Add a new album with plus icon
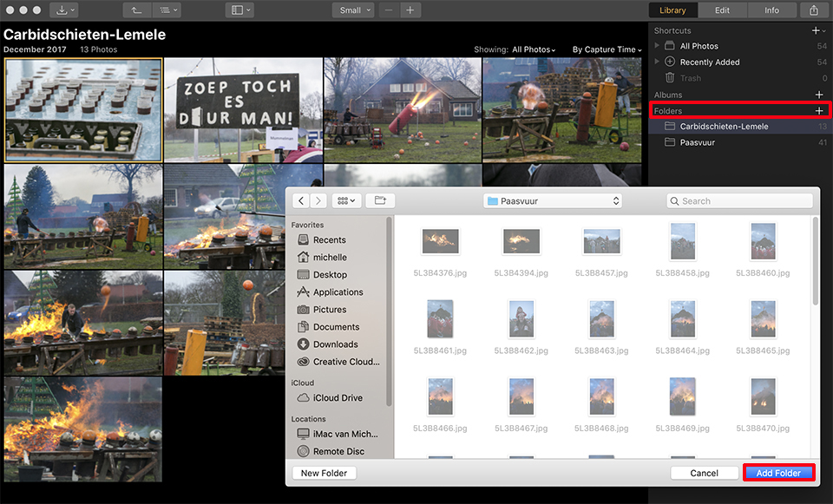Screen dimensions: 833x504 (819, 95)
